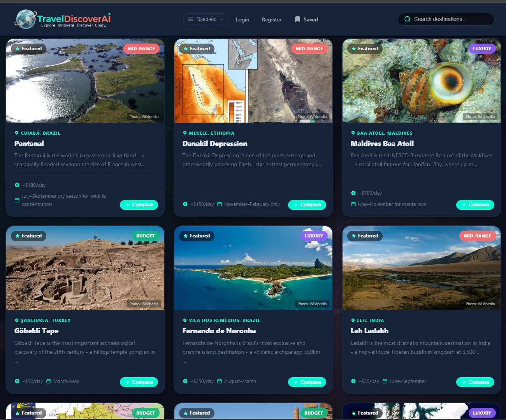Open the Leh Ladakh mountain photo
The width and height of the screenshot is (506, 420).
[x=422, y=268]
